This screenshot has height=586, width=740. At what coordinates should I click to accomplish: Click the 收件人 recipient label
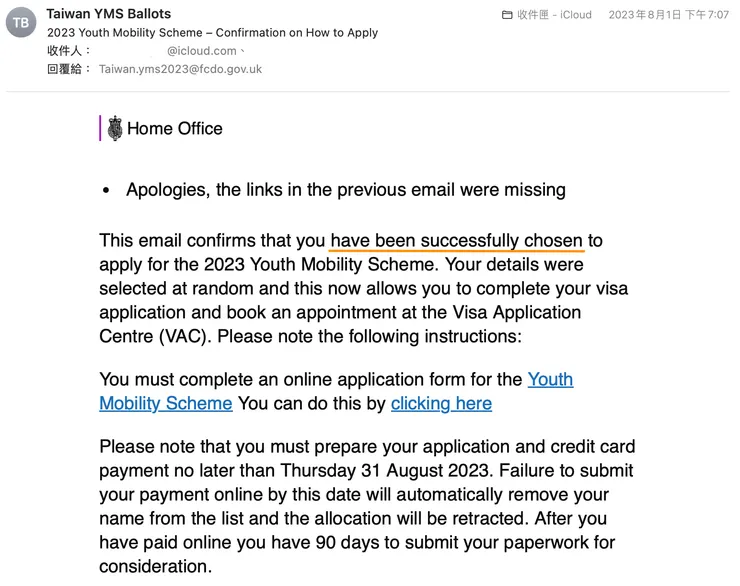click(x=69, y=51)
